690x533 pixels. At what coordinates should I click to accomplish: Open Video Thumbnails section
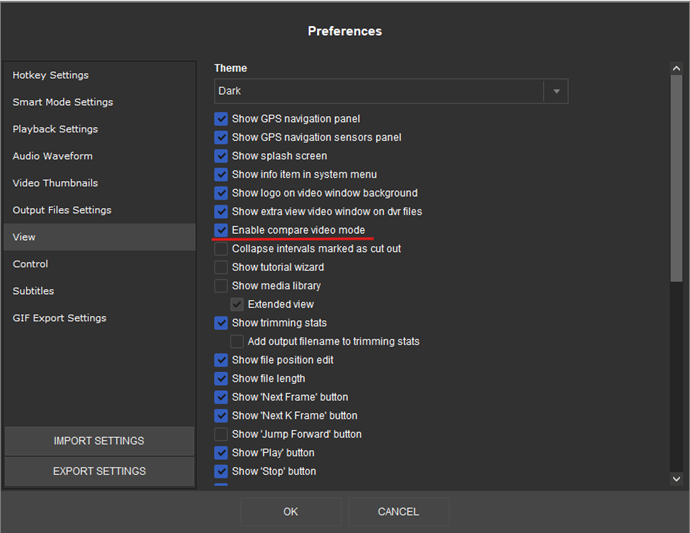[99, 183]
